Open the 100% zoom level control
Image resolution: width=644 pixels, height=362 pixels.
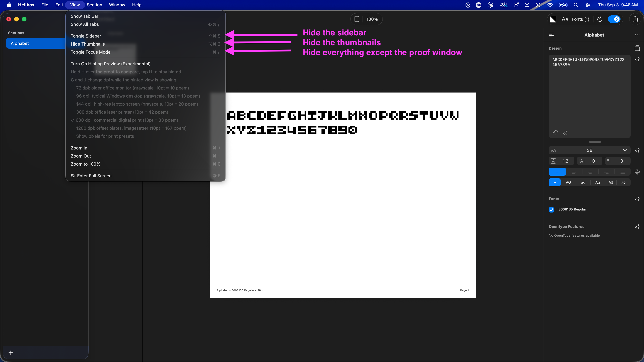(372, 19)
